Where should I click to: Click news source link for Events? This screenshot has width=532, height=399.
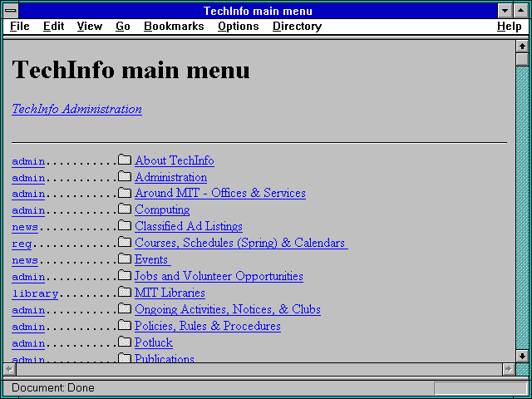click(x=25, y=261)
